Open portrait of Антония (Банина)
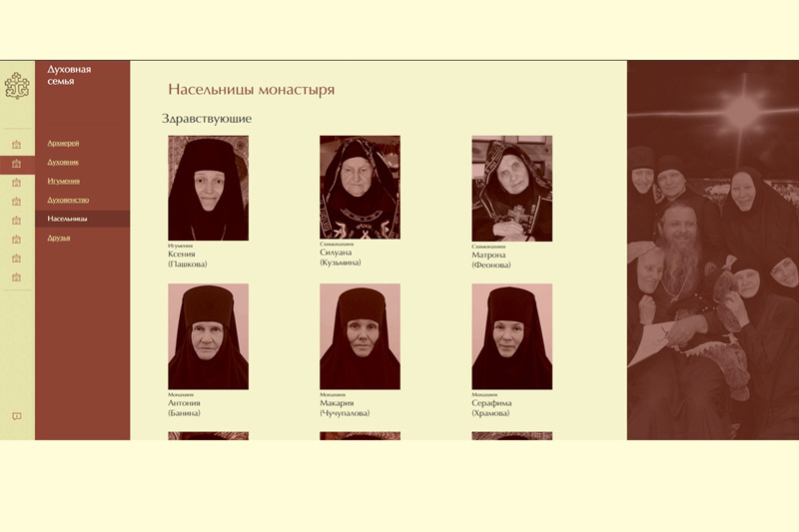Viewport: 799px width, 532px height. coord(208,336)
